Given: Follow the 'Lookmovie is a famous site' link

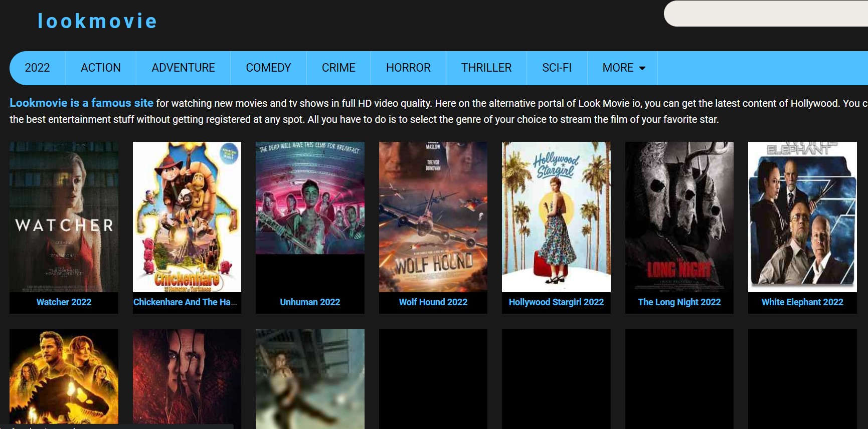Looking at the screenshot, I should click(81, 103).
